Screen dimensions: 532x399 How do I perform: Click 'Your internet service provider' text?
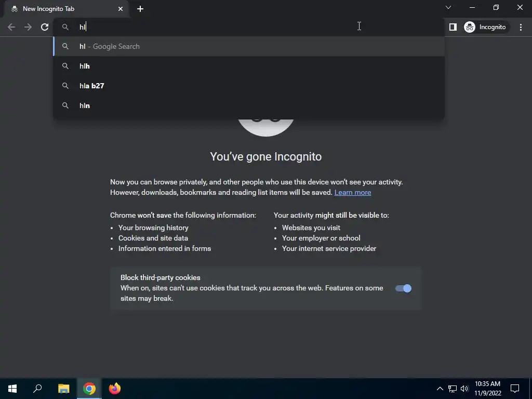point(329,249)
